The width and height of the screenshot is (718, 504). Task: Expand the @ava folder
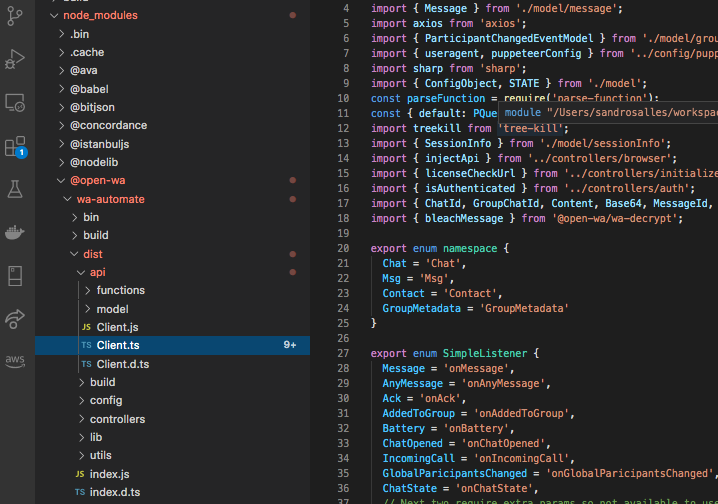(x=172, y=70)
